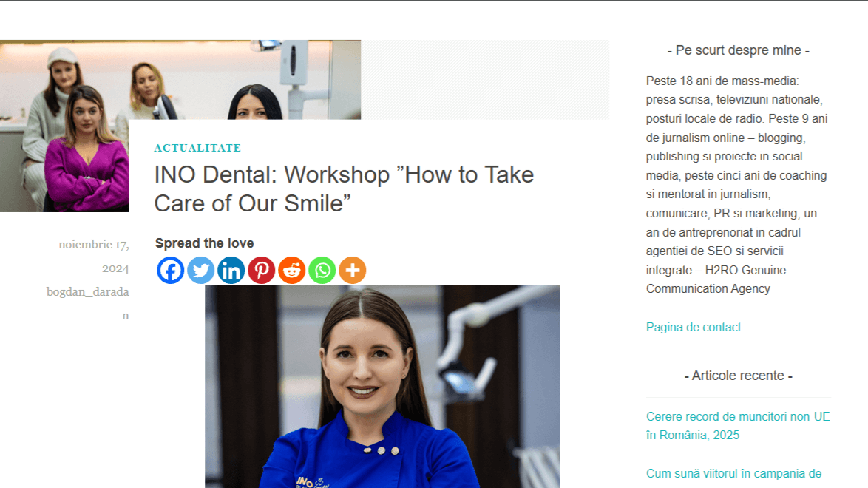This screenshot has height=488, width=868.
Task: Share the article on Twitter
Action: [x=201, y=271]
